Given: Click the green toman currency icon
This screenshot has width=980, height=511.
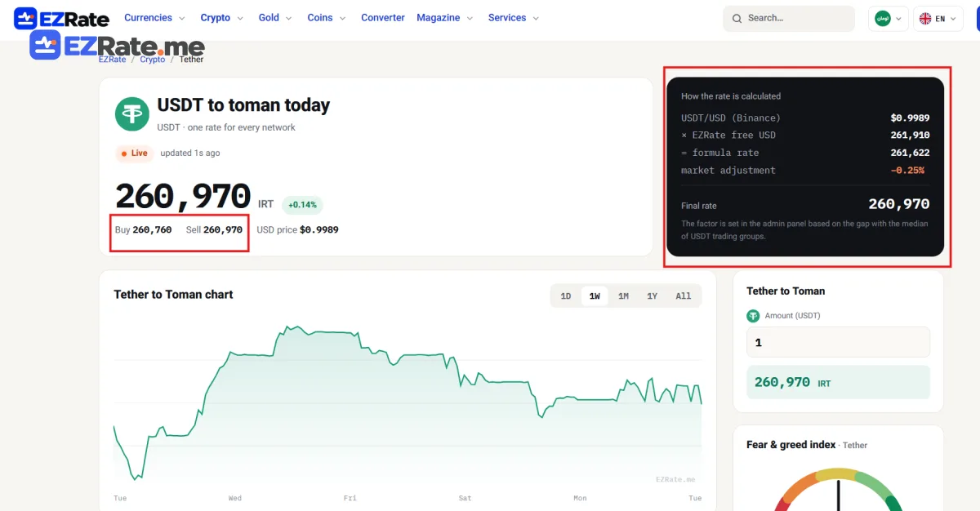Looking at the screenshot, I should pos(883,18).
